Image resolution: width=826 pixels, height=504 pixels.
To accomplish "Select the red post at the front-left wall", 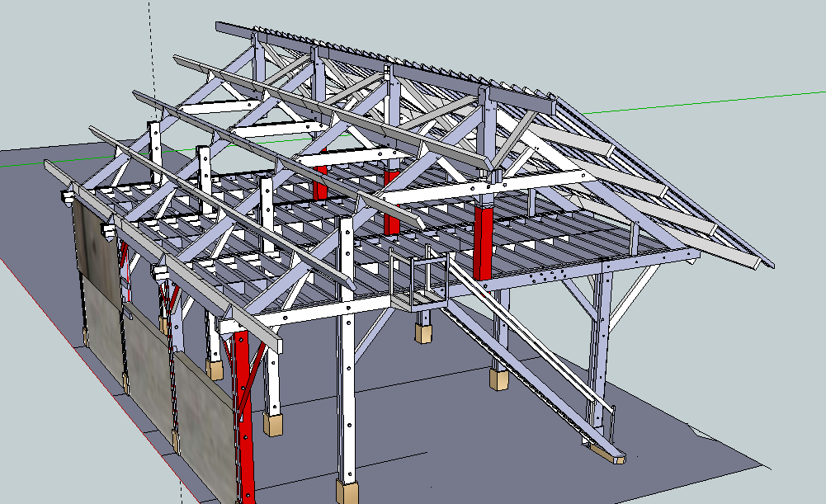I will 243,412.
